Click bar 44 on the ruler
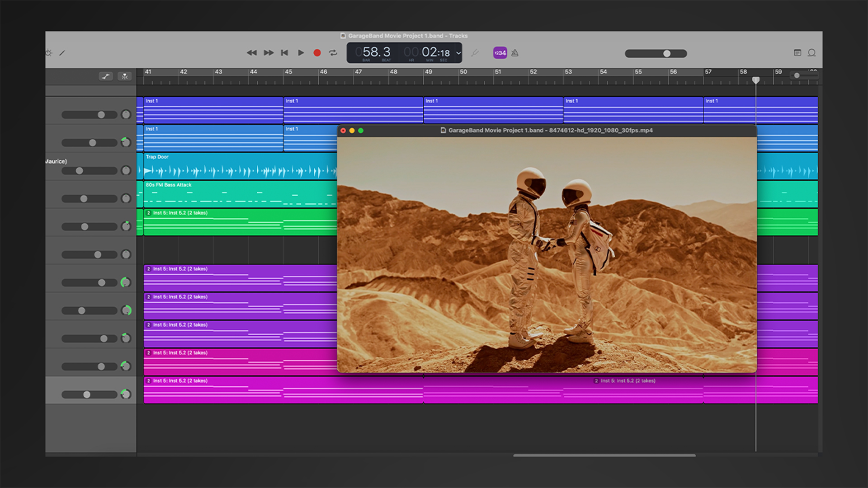Screen dimensions: 868x488 pos(253,72)
